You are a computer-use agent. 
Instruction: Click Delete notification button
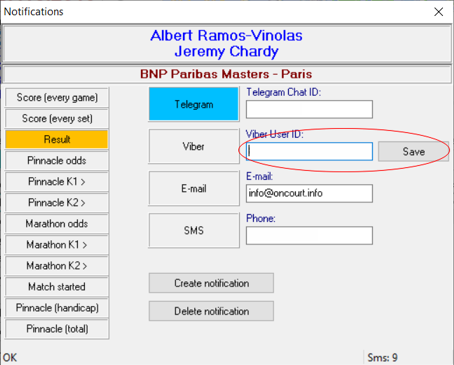point(211,311)
